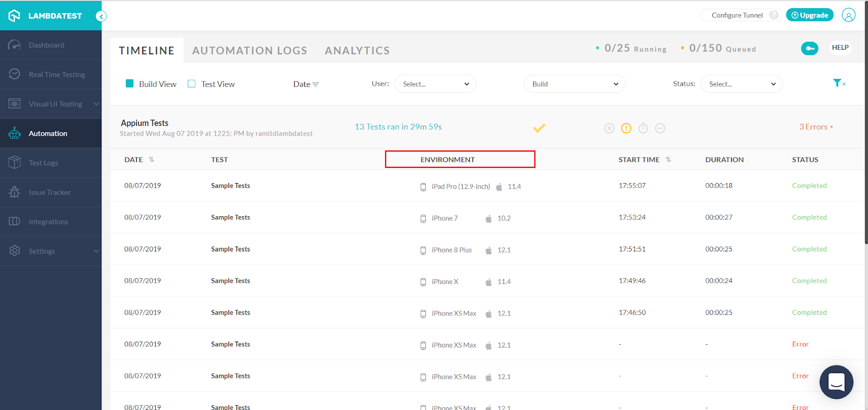
Task: Expand the 3 Errors dropdown
Action: (816, 127)
